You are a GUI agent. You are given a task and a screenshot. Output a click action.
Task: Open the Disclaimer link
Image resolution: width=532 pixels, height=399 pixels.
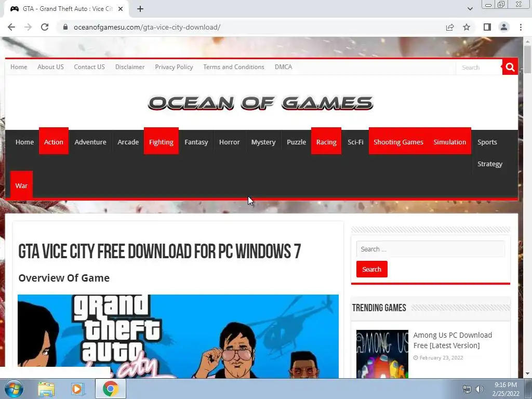(130, 67)
